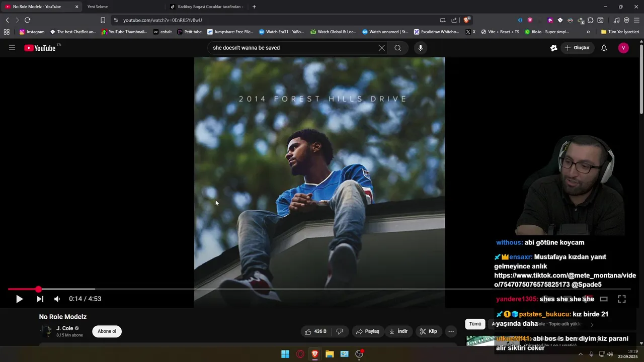Screen dimensions: 644x362
Task: Open the Windows Start menu
Action: tap(285, 354)
